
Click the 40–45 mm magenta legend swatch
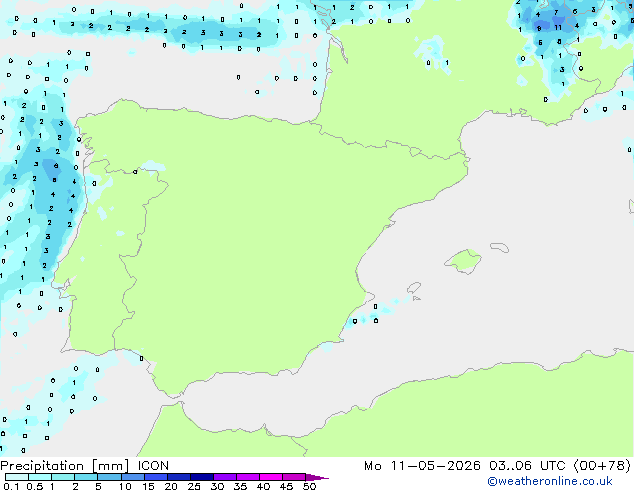point(271,477)
